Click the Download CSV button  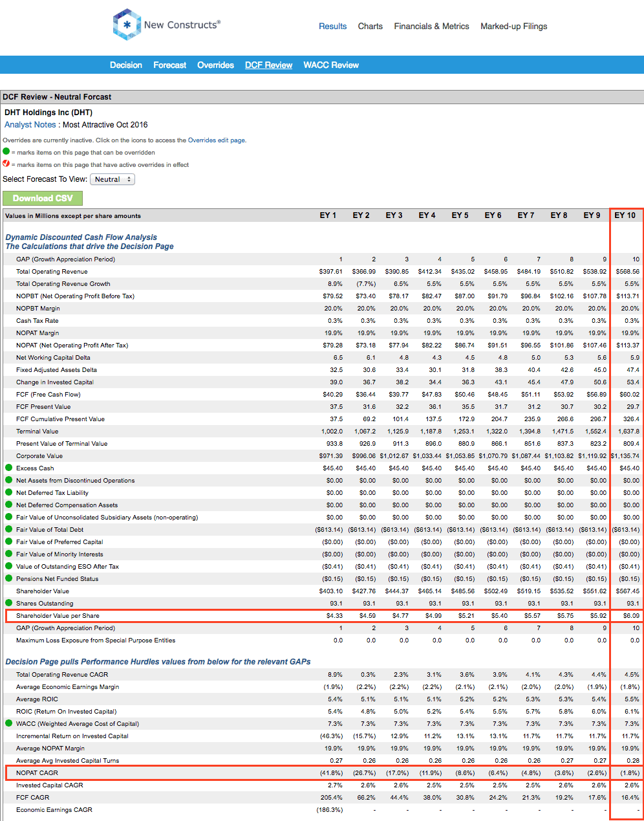pyautogui.click(x=43, y=198)
